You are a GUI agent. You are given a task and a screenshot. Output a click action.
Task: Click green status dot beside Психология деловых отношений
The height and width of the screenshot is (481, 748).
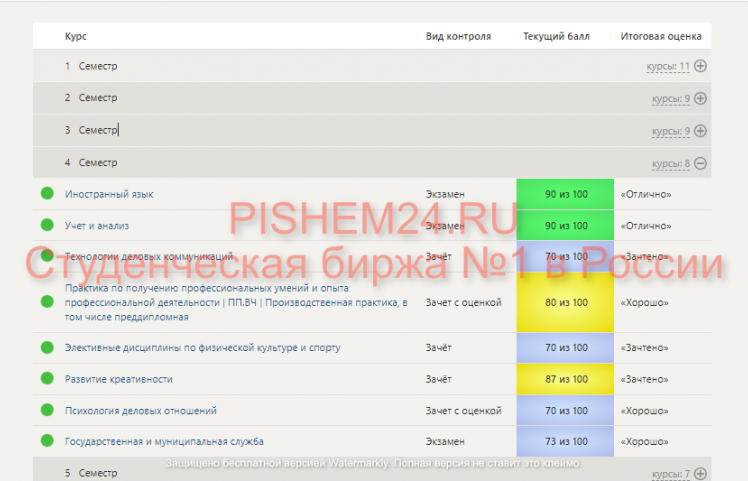coord(47,410)
